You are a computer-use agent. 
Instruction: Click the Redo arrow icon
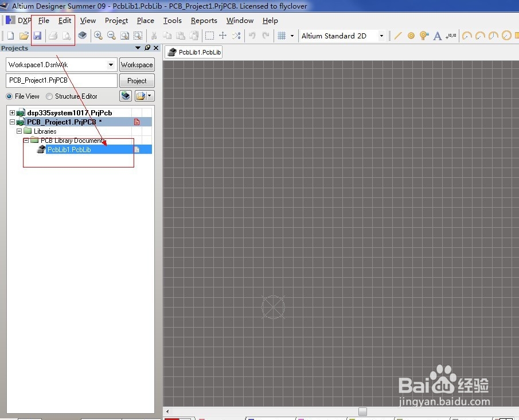[266, 36]
